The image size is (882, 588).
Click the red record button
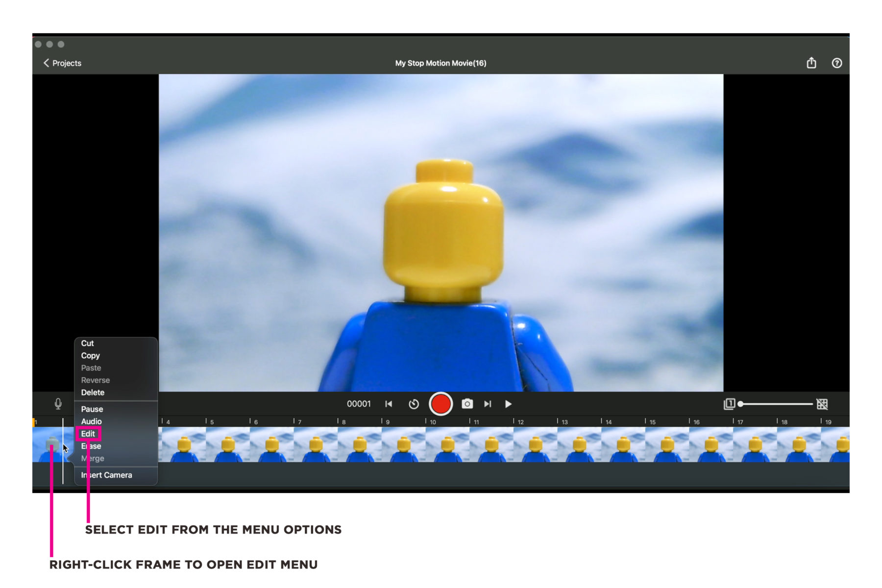pos(441,404)
